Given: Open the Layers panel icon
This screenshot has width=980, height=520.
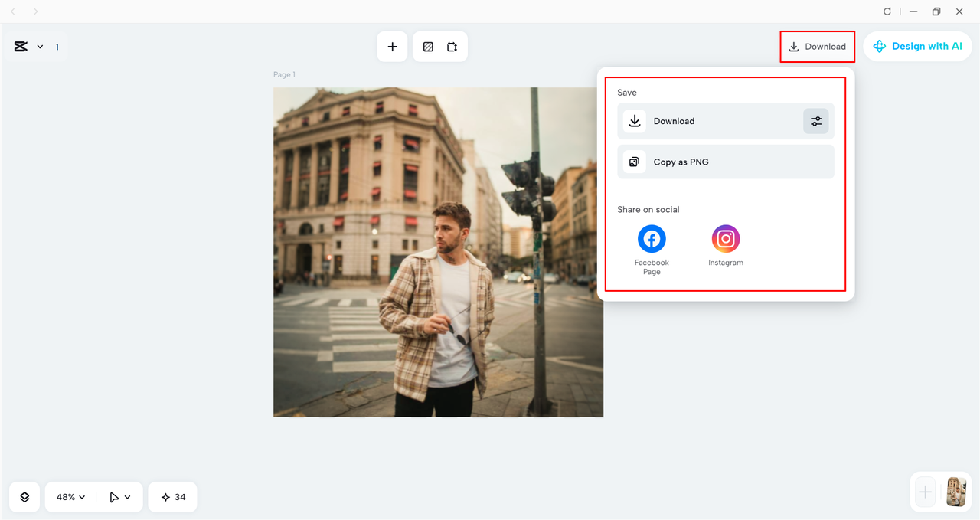Looking at the screenshot, I should (x=24, y=496).
